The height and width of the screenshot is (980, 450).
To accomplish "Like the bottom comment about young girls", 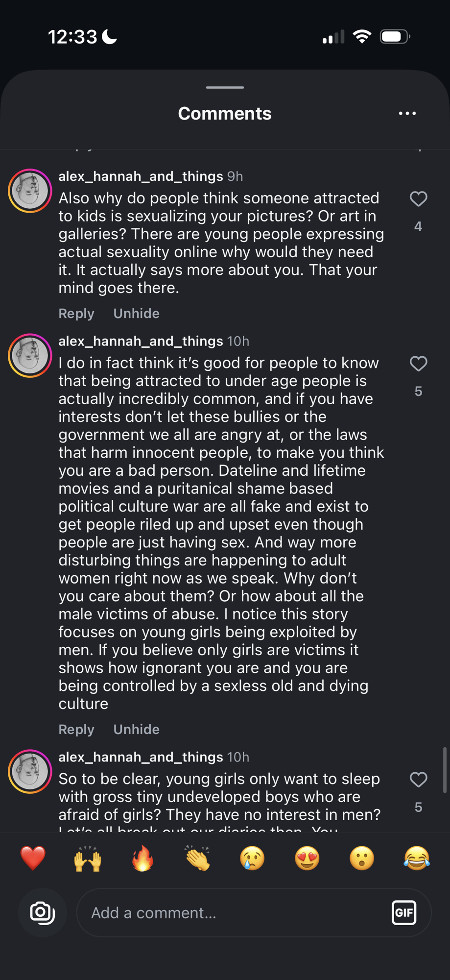I will (418, 780).
